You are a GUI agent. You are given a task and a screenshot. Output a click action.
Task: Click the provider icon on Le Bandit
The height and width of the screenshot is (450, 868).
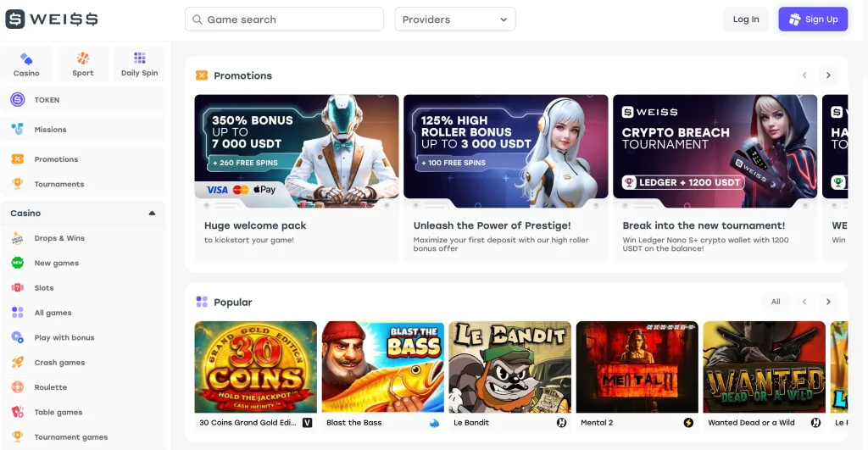coord(561,423)
